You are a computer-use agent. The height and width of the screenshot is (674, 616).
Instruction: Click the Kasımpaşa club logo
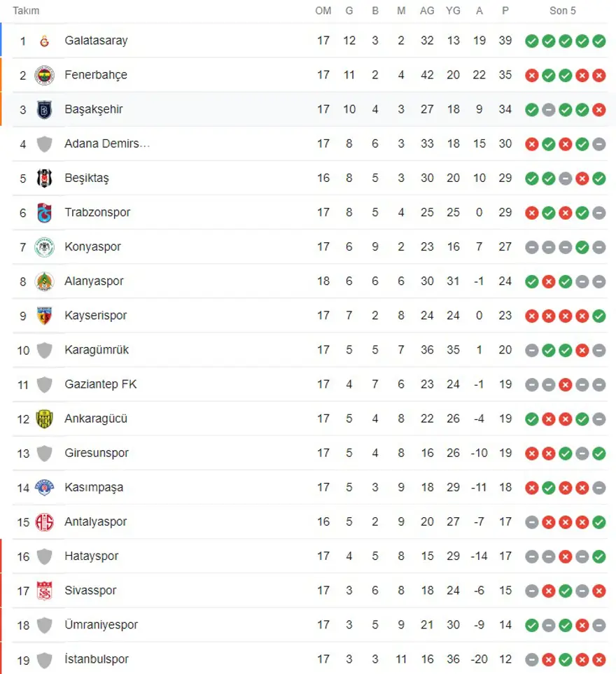click(x=45, y=487)
